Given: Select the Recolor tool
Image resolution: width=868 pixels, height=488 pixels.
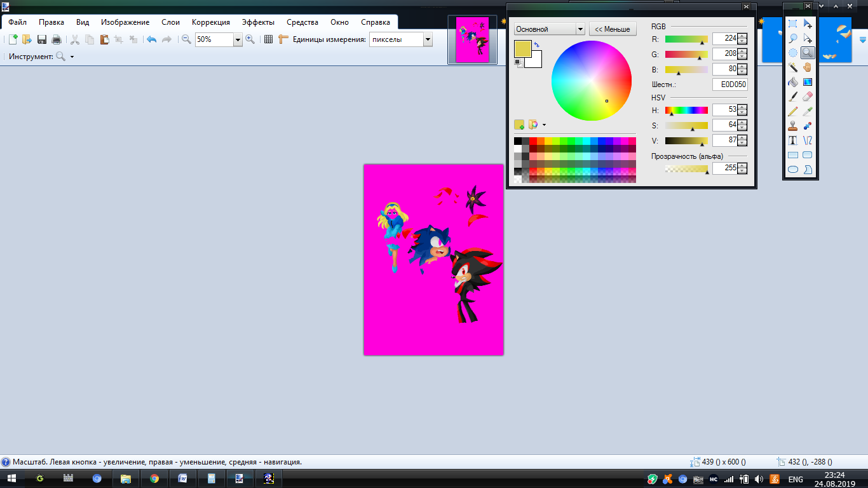Looking at the screenshot, I should (x=808, y=126).
